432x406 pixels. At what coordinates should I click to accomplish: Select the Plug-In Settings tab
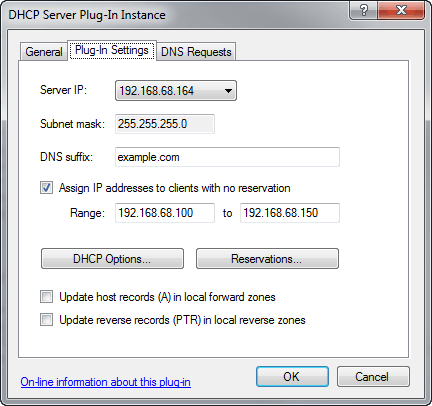(x=112, y=50)
